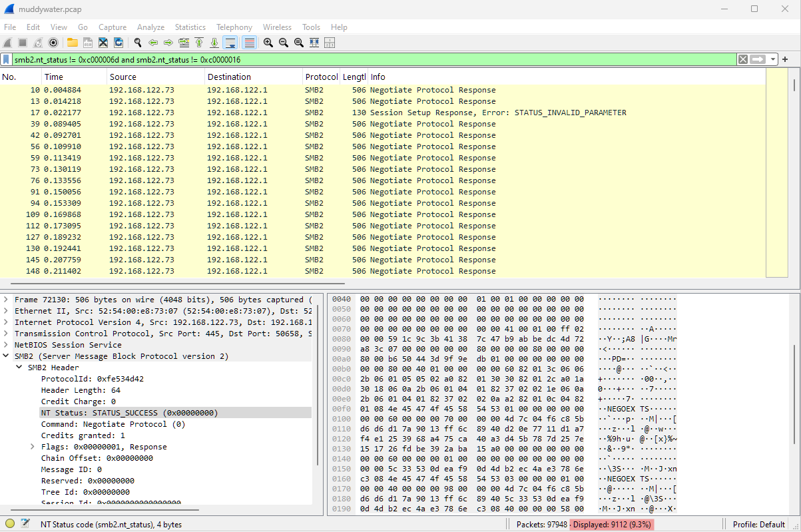The image size is (801, 532).
Task: Toggle packet list colorization
Action: pyautogui.click(x=250, y=43)
